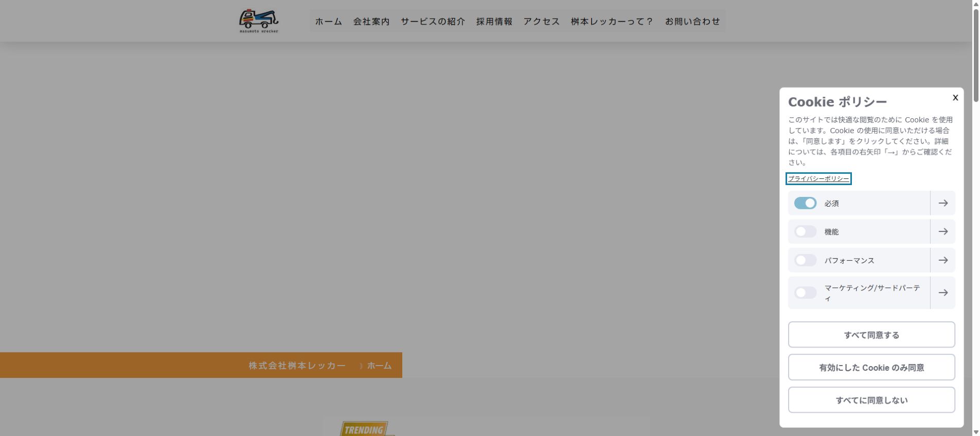The image size is (980, 436).
Task: Click 有効にした Cookie のみ同意 button
Action: (871, 367)
